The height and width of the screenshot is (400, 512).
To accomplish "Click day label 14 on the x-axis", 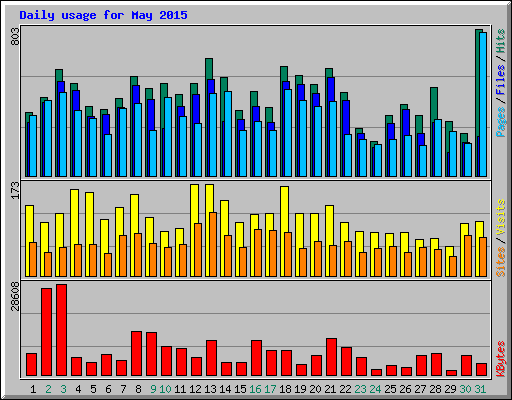I will click(225, 389).
